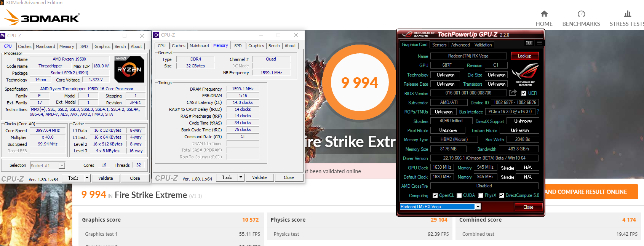
Task: Switch to Advanced tab in GPU-Z
Action: 460,45
